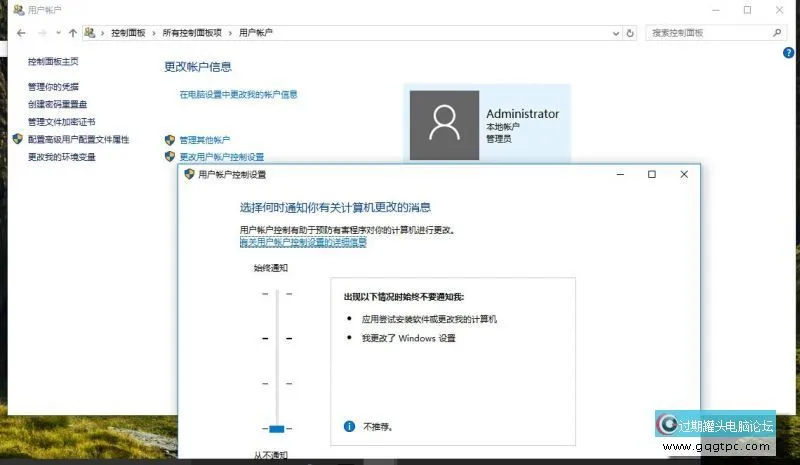The width and height of the screenshot is (800, 465).
Task: Go back with the navigation back arrow
Action: (21, 33)
